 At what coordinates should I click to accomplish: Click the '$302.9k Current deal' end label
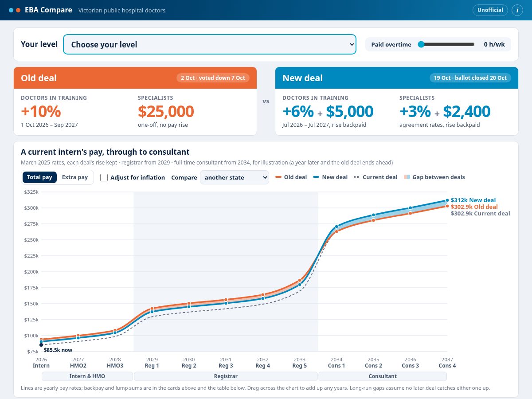pyautogui.click(x=481, y=214)
